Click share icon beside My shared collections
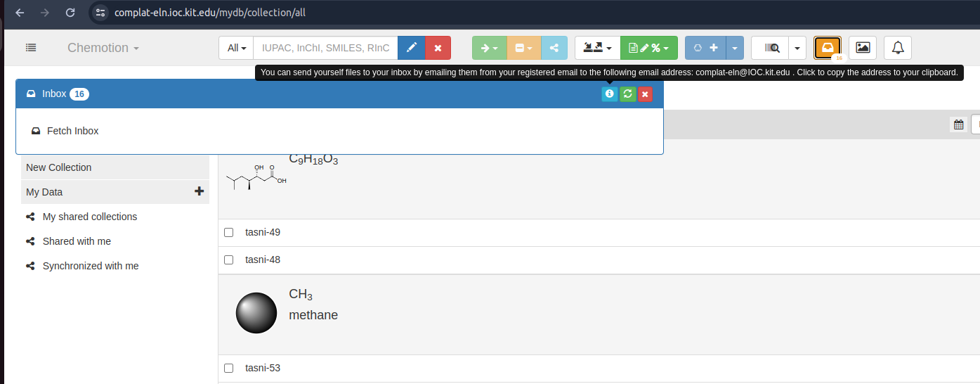This screenshot has width=980, height=384. [30, 217]
